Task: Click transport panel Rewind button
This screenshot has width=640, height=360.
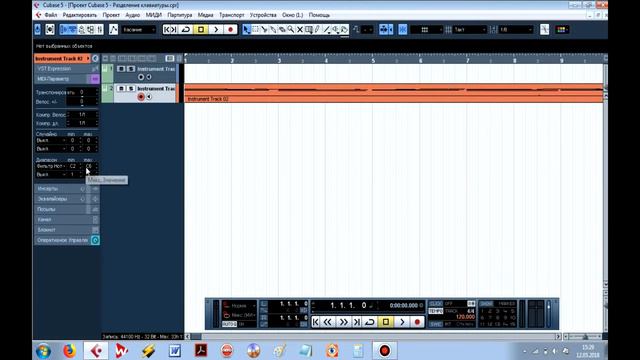Action: (328, 322)
